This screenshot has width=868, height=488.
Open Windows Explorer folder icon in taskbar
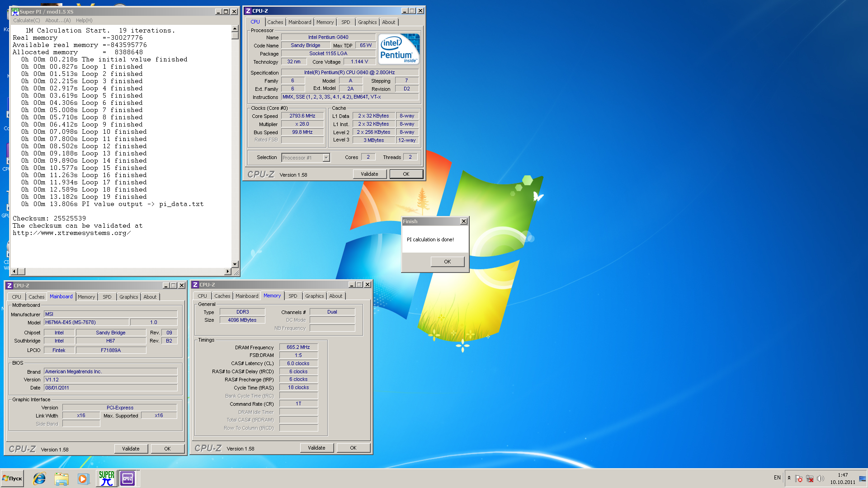61,479
